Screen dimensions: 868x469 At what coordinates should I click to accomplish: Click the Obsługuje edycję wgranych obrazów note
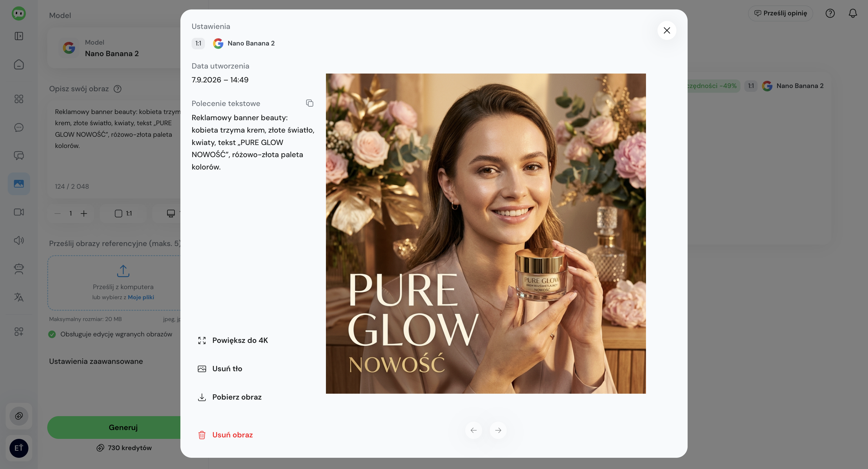click(116, 334)
